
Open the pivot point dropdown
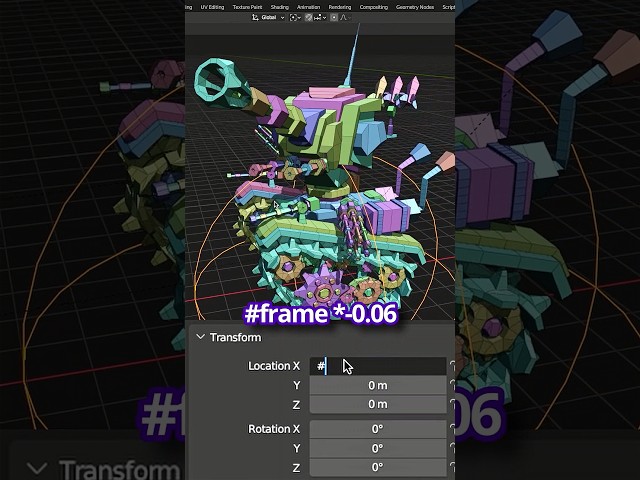[x=295, y=18]
